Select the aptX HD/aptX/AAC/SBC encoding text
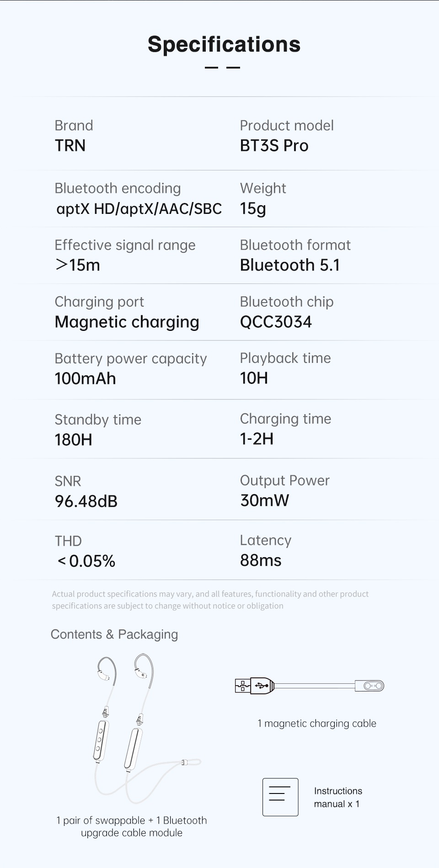439x868 pixels. pyautogui.click(x=139, y=209)
